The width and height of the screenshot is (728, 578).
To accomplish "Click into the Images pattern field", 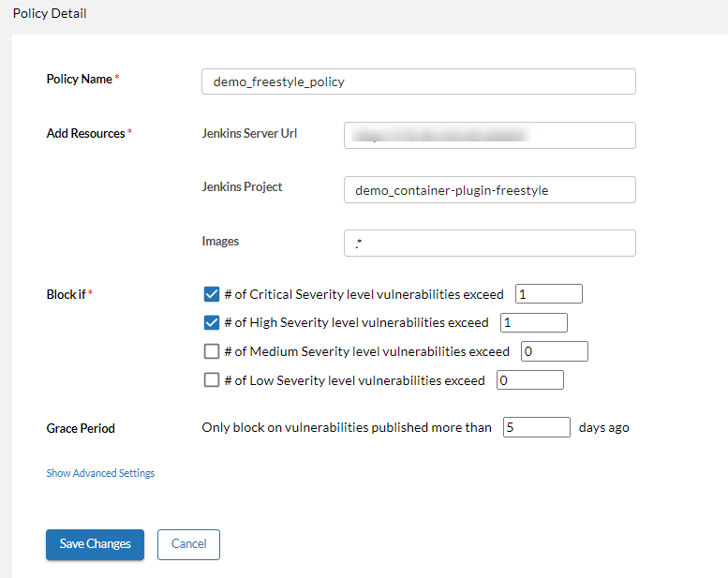I will click(x=489, y=244).
